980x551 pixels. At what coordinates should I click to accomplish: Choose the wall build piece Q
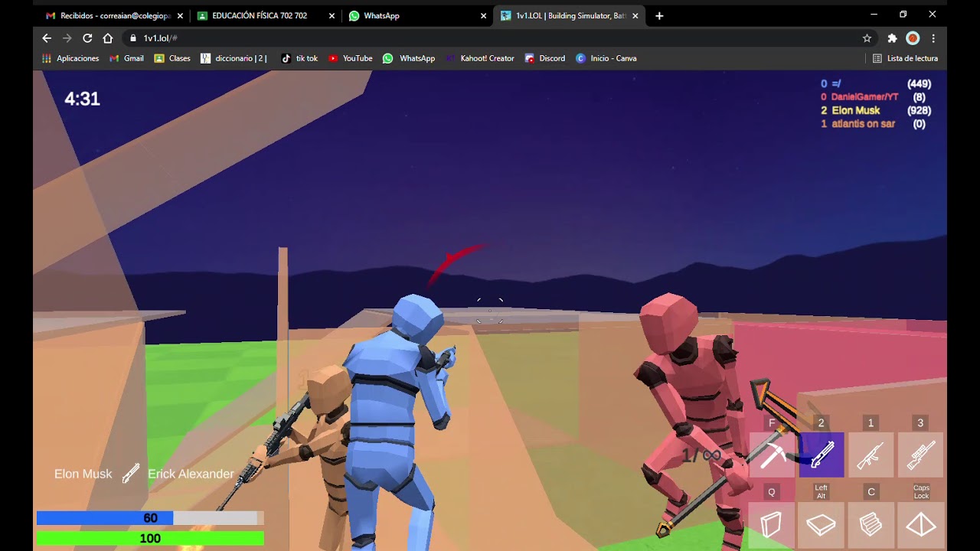coord(772,524)
